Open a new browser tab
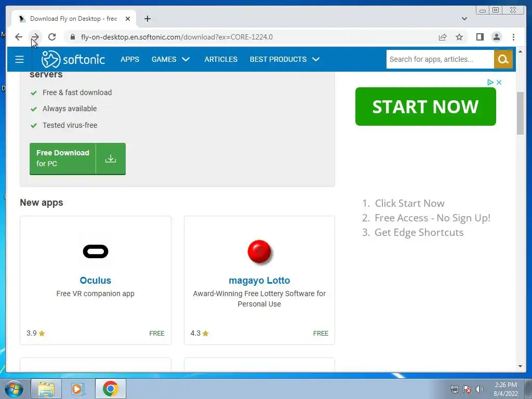The height and width of the screenshot is (399, 532). (147, 19)
